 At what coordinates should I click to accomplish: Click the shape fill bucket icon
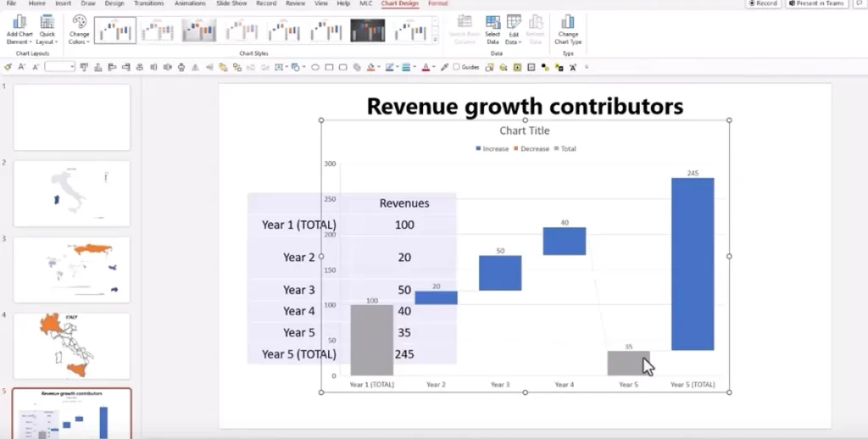pos(370,67)
